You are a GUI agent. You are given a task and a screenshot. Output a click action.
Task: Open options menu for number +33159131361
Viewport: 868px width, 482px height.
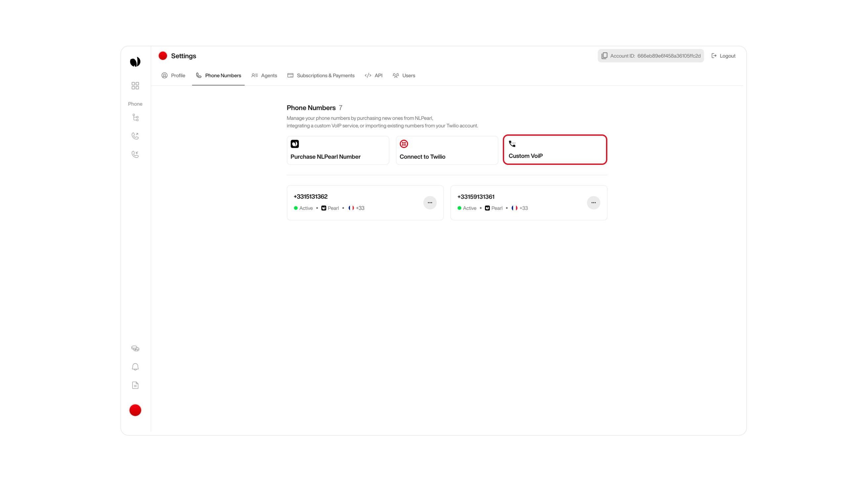tap(593, 203)
